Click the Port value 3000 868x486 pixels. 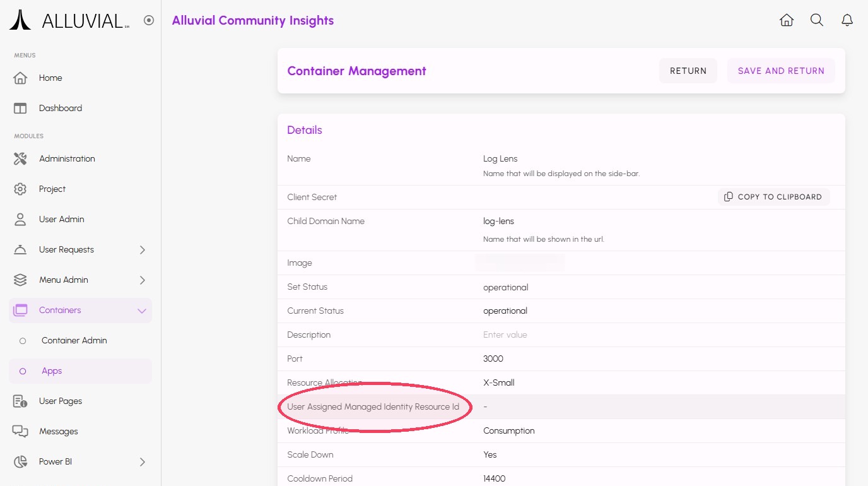[x=493, y=359]
